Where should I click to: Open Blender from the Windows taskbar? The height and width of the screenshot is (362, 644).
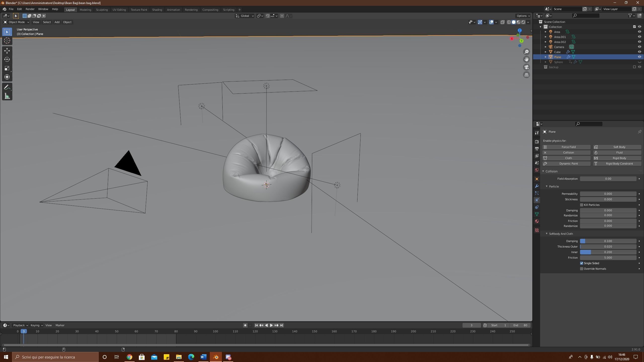coord(216,357)
